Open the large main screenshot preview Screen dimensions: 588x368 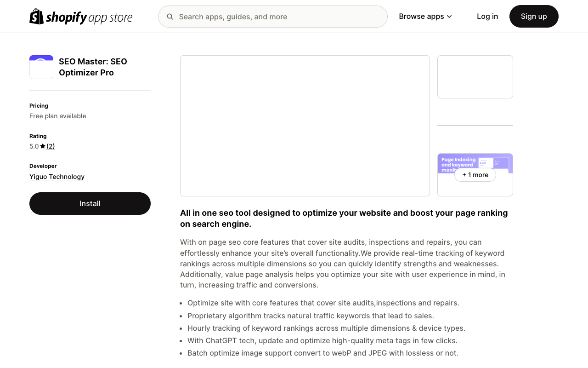pos(305,126)
